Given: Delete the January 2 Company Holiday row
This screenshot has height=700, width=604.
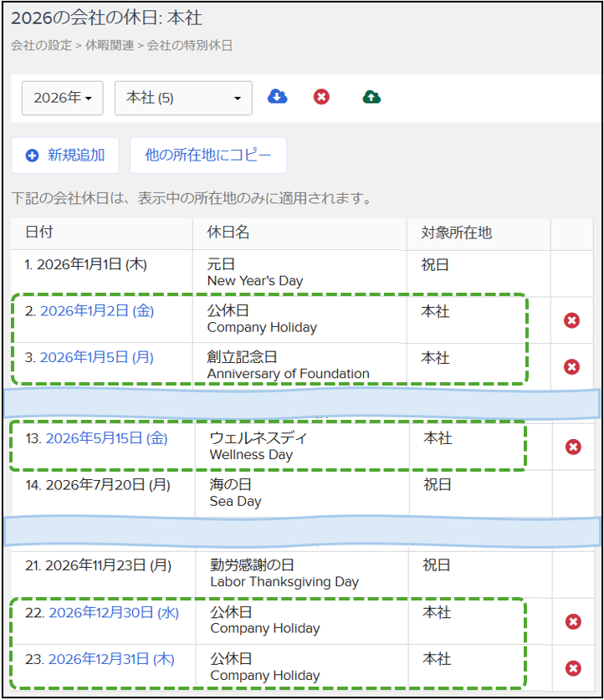Looking at the screenshot, I should tap(572, 320).
